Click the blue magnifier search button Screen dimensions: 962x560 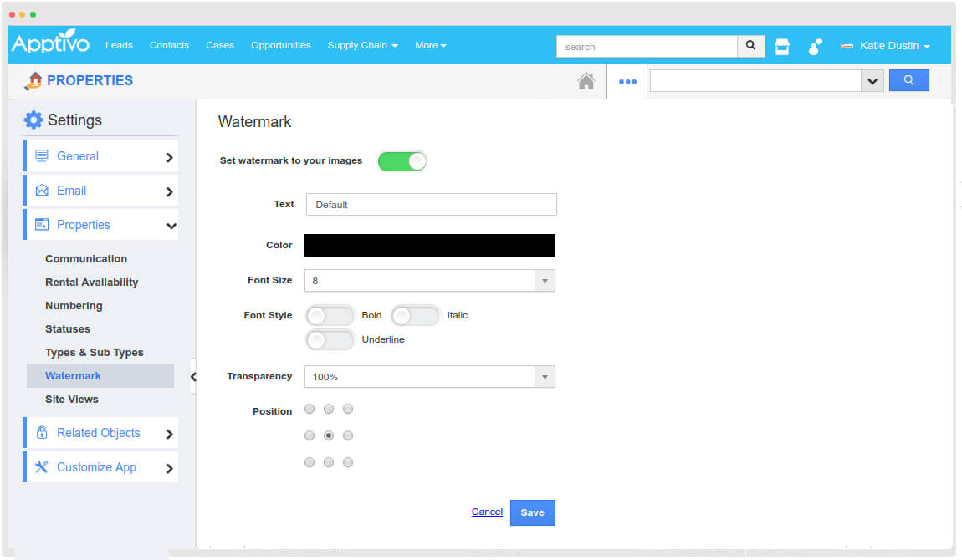point(908,80)
